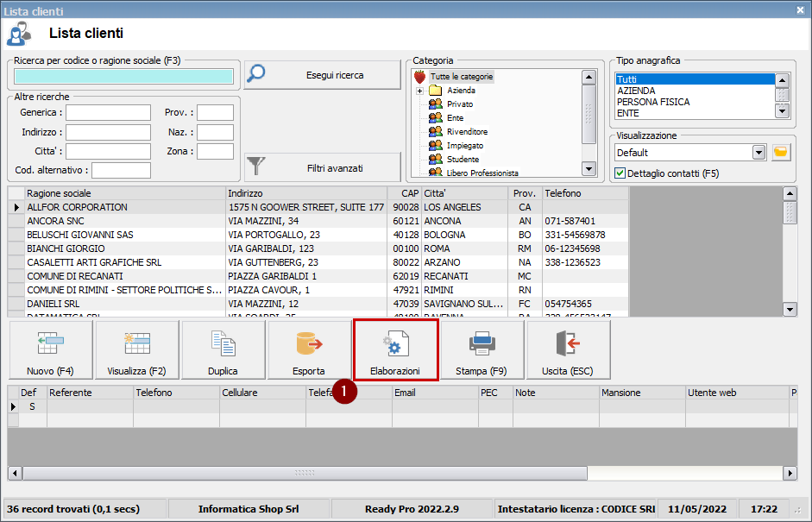
Task: Sort by CAP column header
Action: 405,193
